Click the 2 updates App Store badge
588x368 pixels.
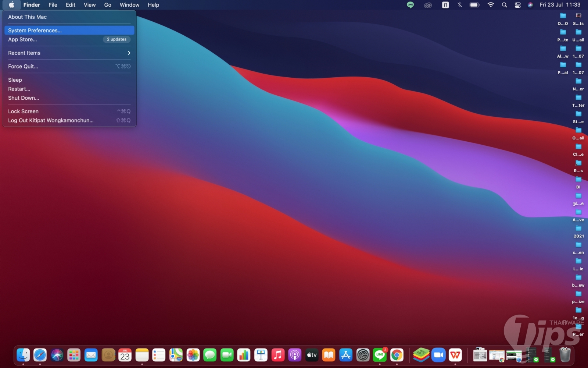point(116,39)
